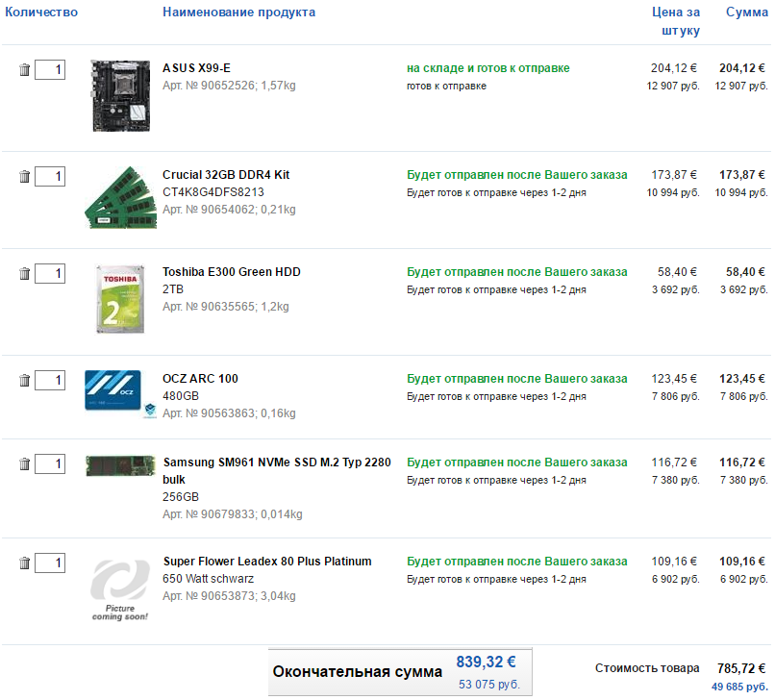Click quantity input of Samsung SM961 row
This screenshot has width=775, height=700.
click(50, 463)
